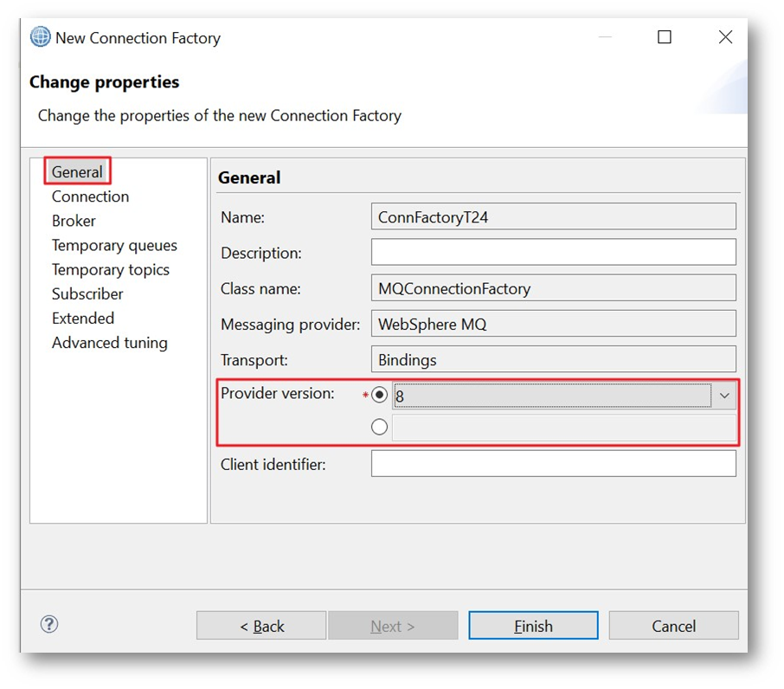Switch to the Broker properties page

coord(74,221)
